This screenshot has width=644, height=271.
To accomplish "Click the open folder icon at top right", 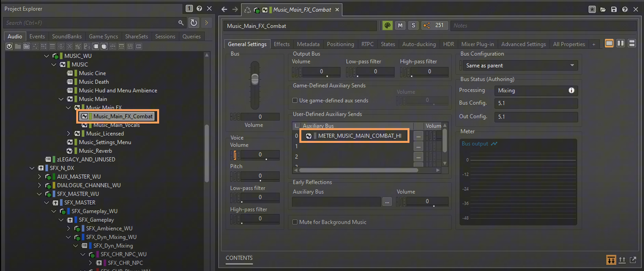I will point(603,10).
